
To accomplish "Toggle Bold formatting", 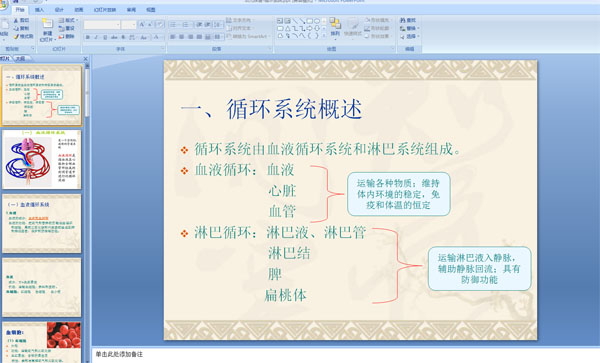I will tap(88, 37).
